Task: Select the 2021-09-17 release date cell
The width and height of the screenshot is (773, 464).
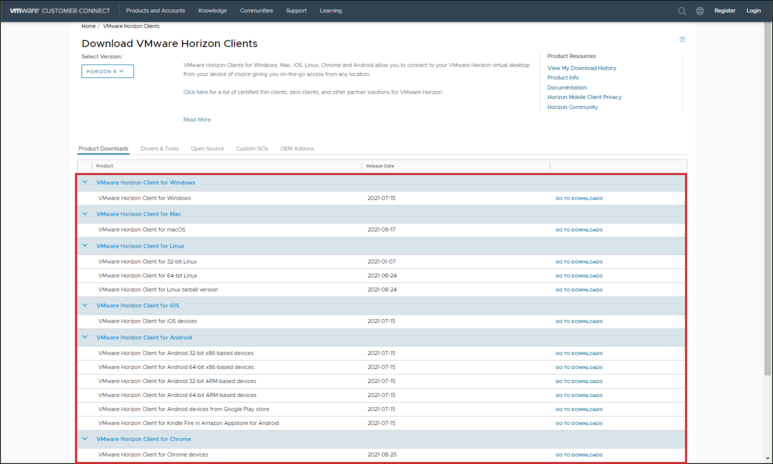Action: 382,230
